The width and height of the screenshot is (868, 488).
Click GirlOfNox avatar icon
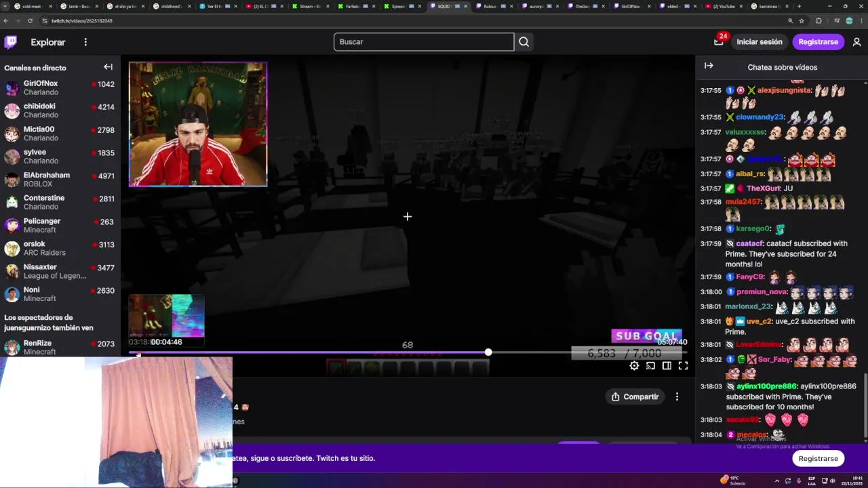(12, 88)
